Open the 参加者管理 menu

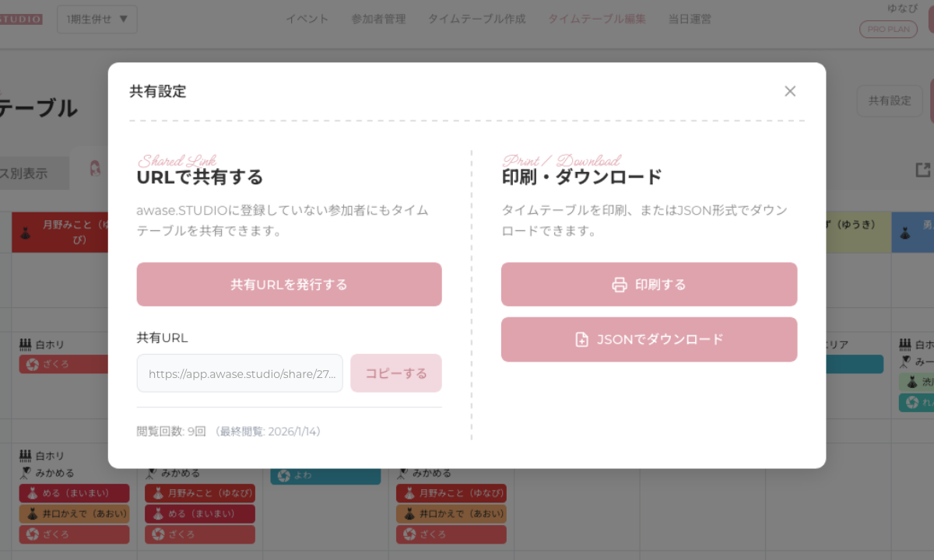[x=378, y=19]
